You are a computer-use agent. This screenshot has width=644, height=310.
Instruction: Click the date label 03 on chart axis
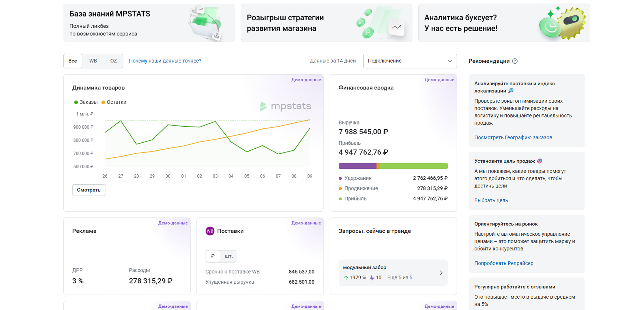click(x=215, y=176)
